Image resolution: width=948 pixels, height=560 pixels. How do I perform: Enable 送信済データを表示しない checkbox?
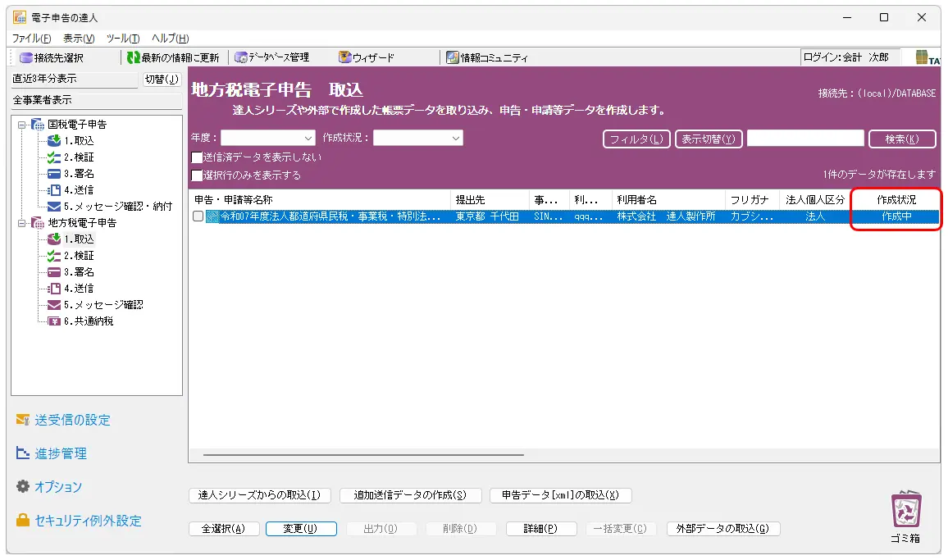coord(197,157)
